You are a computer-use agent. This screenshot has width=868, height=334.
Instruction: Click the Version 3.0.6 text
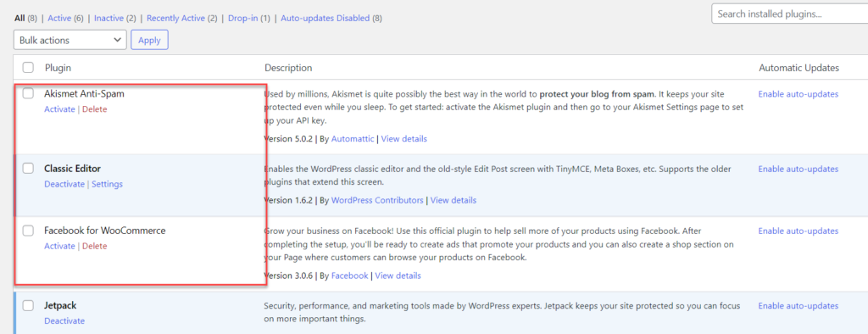click(288, 276)
